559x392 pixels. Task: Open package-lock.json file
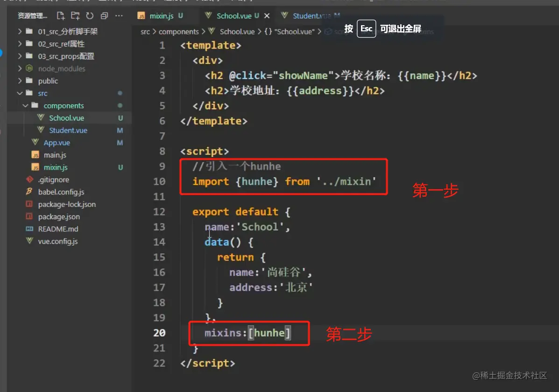point(67,204)
